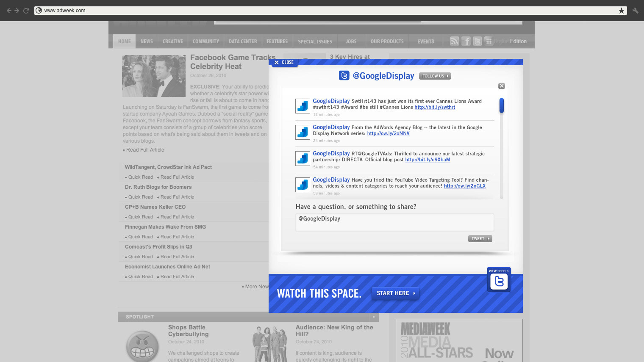Click the FOLLOW US button
The image size is (644, 362).
tap(435, 76)
